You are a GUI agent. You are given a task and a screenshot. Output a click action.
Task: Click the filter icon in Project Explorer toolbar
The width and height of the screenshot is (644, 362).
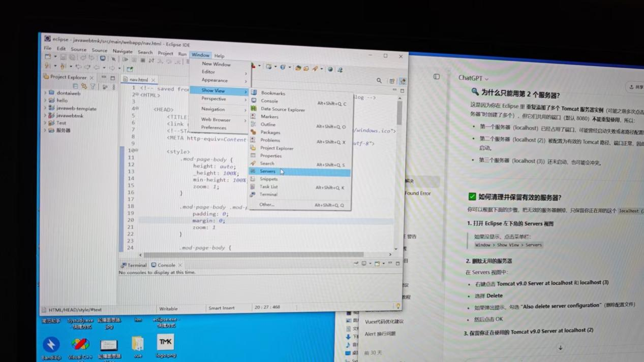click(x=93, y=86)
